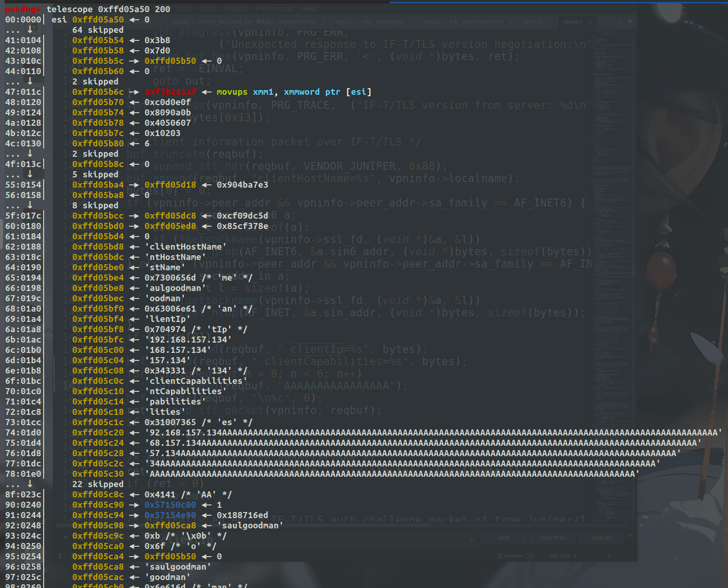Click the 'clientCapabilities' string
This screenshot has width=728, height=588.
(x=196, y=381)
